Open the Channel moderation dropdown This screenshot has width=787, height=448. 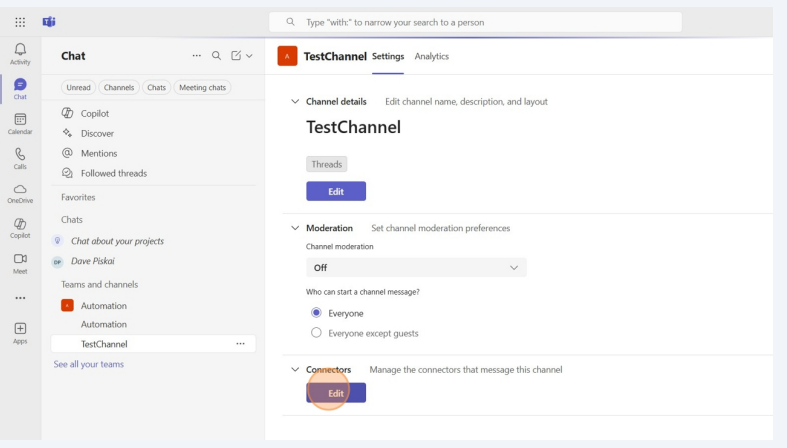tap(416, 268)
